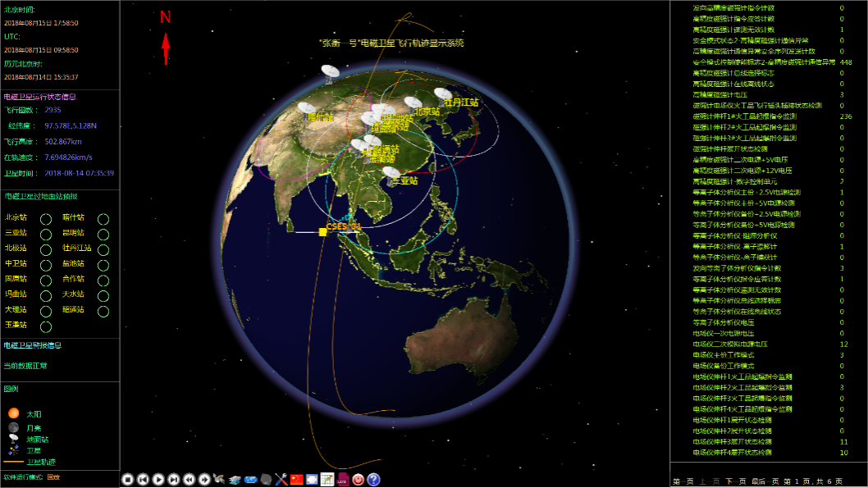Viewport: 868px width, 488px height.
Task: Click the fullscreen frame icon in toolbar
Action: coord(312,480)
